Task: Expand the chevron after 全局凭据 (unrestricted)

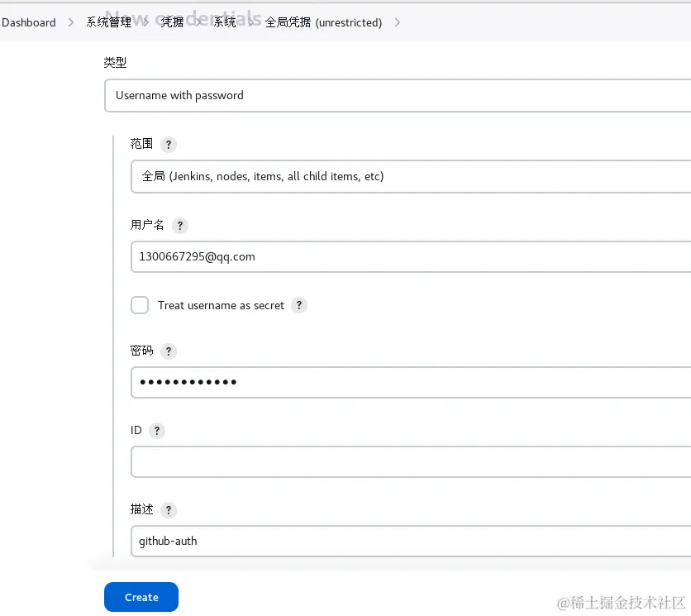Action: [398, 22]
